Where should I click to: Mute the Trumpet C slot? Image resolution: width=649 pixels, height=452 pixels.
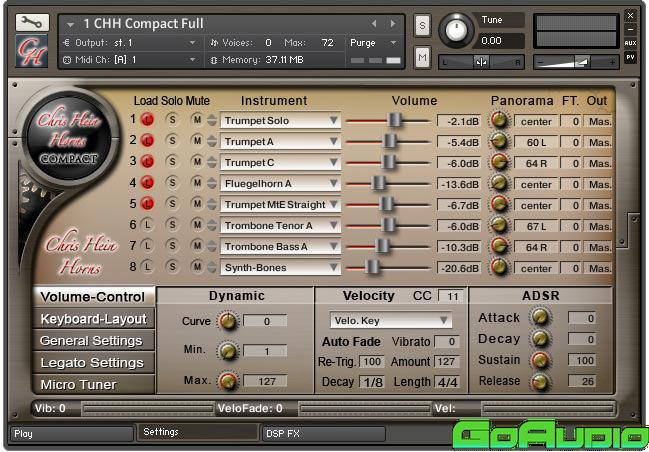[x=197, y=161]
